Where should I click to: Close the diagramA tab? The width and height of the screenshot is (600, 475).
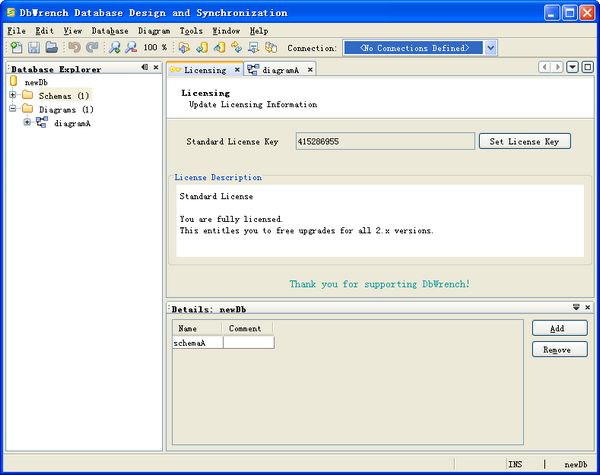coord(310,70)
